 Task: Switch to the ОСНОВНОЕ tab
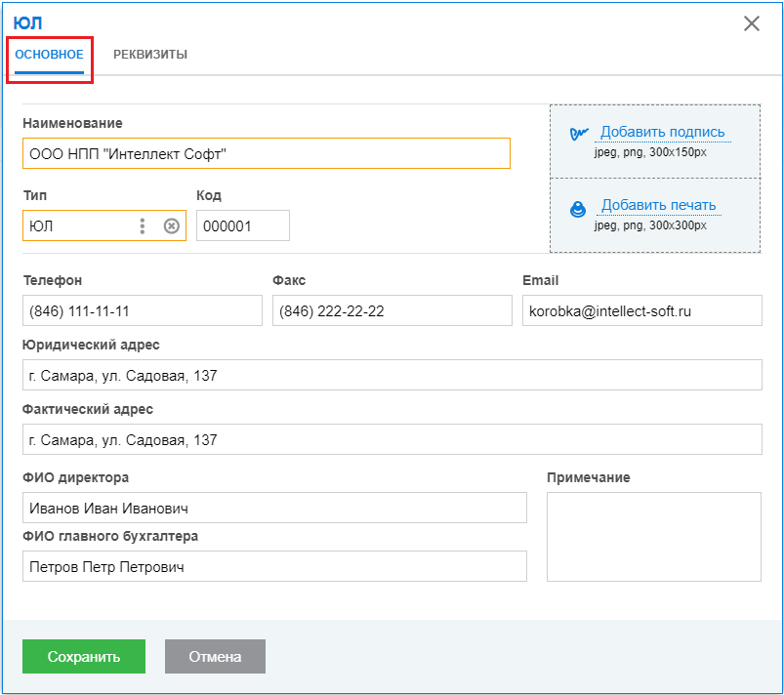[49, 55]
